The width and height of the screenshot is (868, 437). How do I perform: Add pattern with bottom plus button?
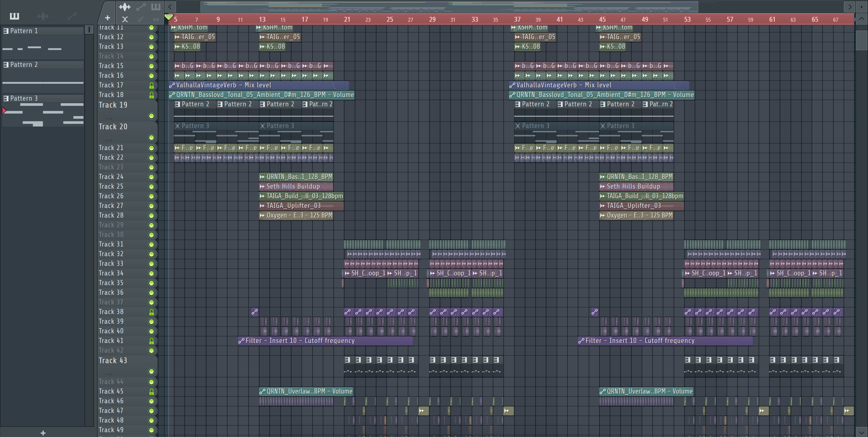coord(43,432)
